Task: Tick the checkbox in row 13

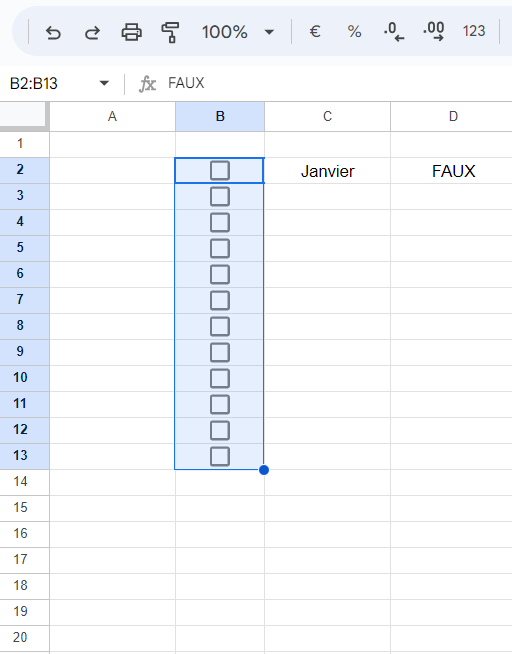Action: [x=220, y=456]
